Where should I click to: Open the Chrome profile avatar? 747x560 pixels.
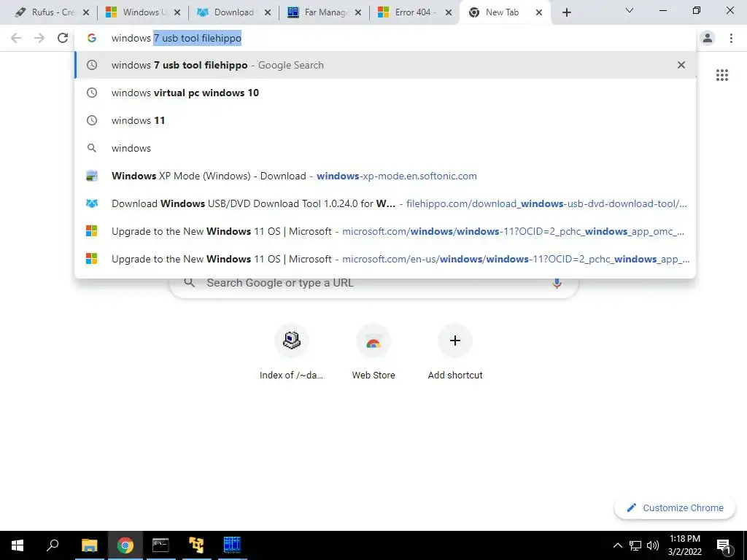click(708, 38)
